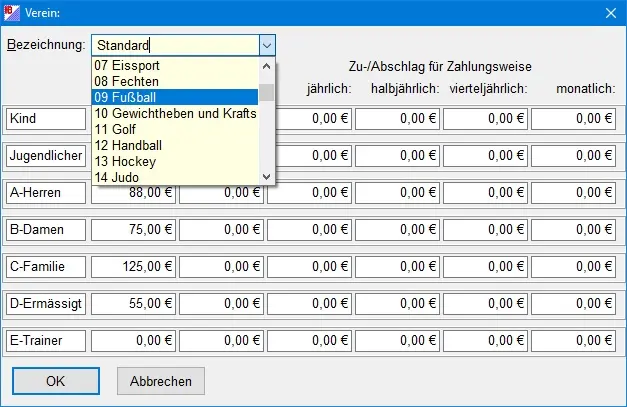The height and width of the screenshot is (407, 627).
Task: Click the C-Familie 125,00 € field
Action: click(x=133, y=267)
